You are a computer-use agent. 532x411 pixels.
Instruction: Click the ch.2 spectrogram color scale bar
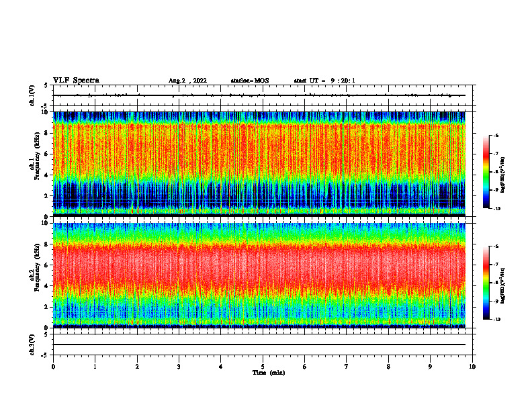[486, 283]
